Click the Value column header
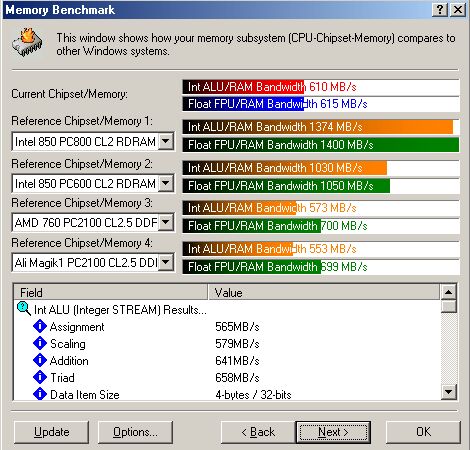This screenshot has height=450, width=470. [x=324, y=292]
